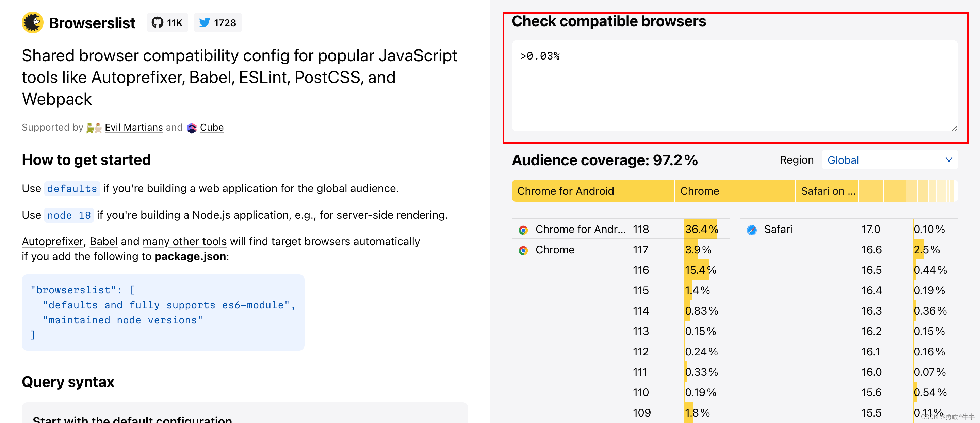The image size is (980, 423).
Task: Open the Evil Martians link
Action: (133, 127)
